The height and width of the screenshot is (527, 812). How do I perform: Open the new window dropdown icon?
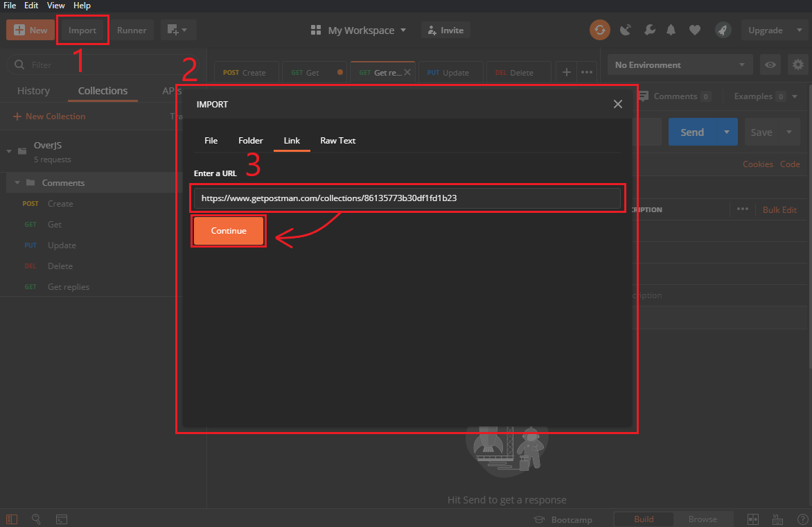pos(177,30)
